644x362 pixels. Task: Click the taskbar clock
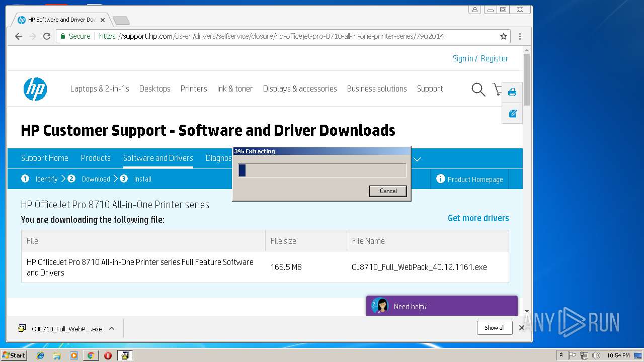618,355
